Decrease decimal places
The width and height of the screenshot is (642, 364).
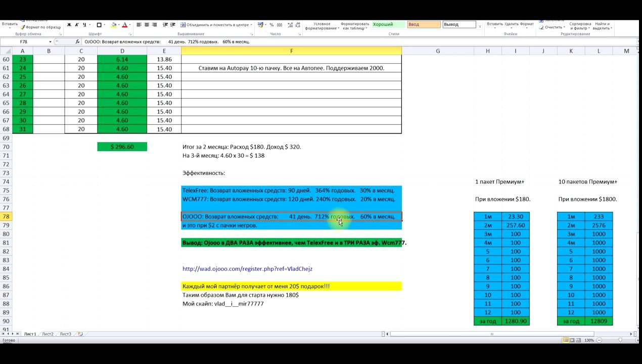(x=298, y=25)
